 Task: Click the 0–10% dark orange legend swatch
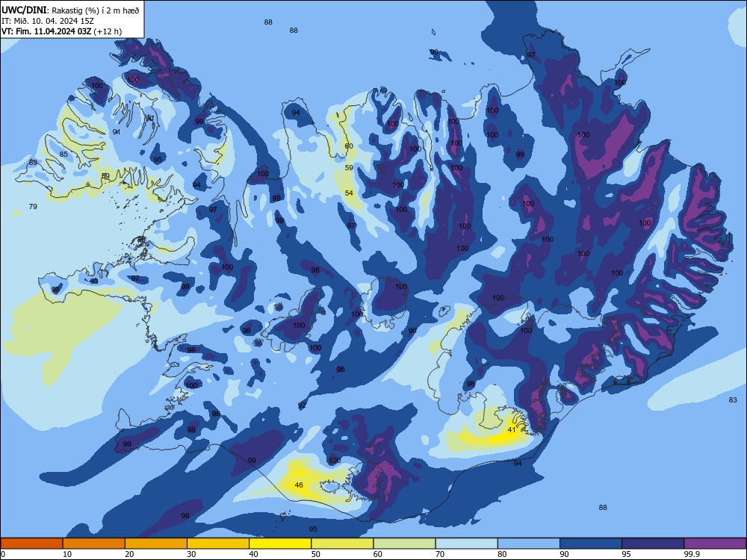31,544
